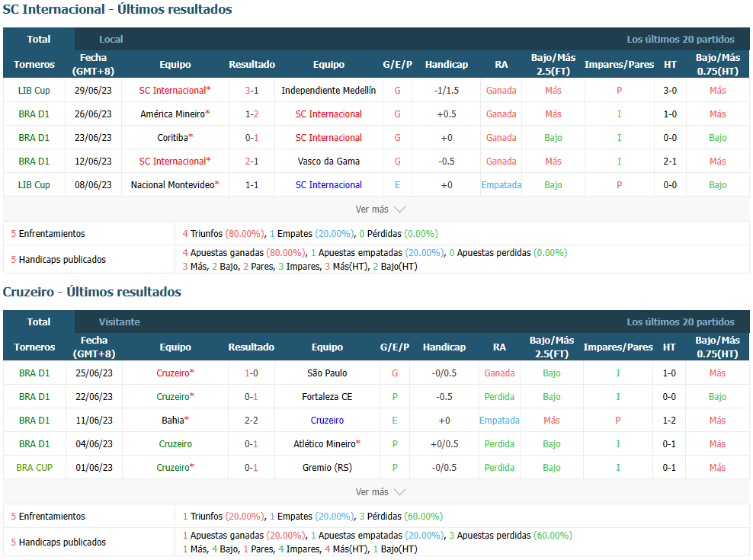The image size is (753, 560).
Task: Open the Gremio (RS) team link
Action: pyautogui.click(x=327, y=467)
